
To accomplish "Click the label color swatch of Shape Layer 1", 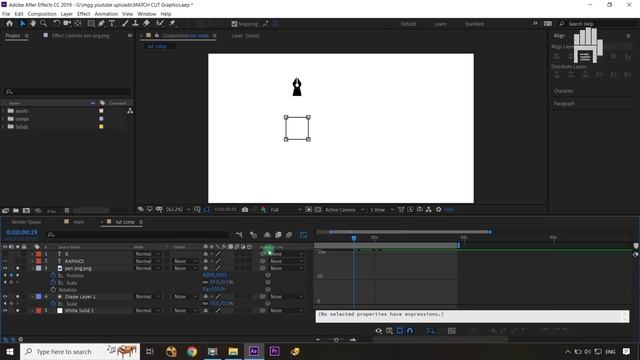I will 38,296.
